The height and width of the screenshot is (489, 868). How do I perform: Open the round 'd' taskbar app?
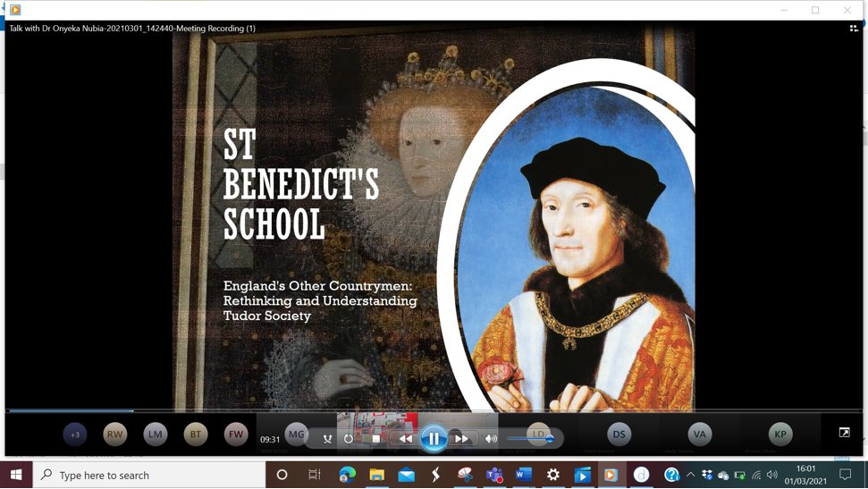click(x=641, y=476)
